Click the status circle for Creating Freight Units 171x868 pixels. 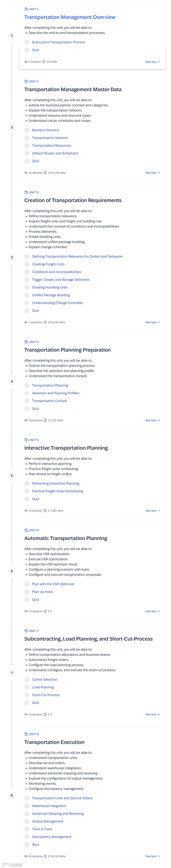pos(27,264)
